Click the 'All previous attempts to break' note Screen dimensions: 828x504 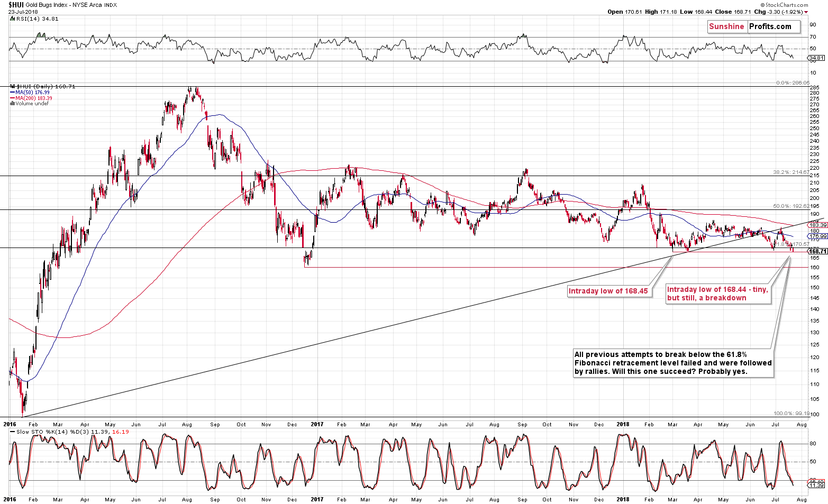click(673, 363)
